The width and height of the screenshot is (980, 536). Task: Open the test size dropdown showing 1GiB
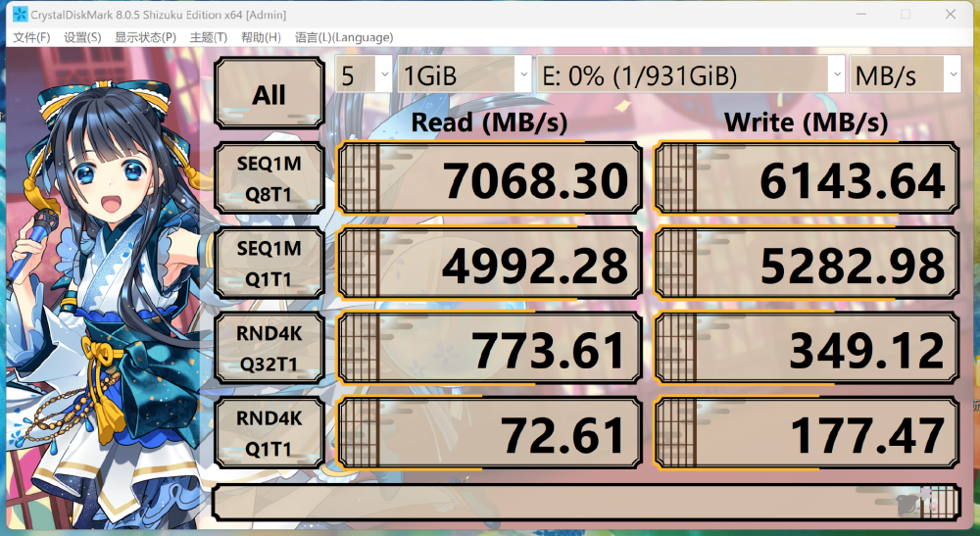465,74
